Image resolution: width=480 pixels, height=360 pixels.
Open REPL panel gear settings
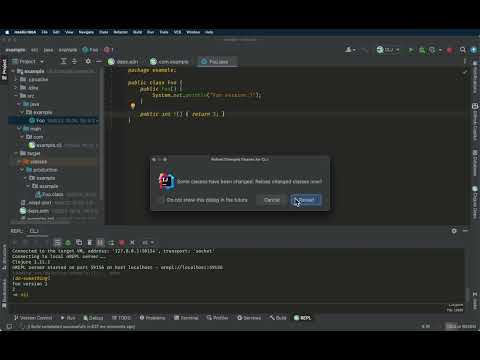pos(454,231)
